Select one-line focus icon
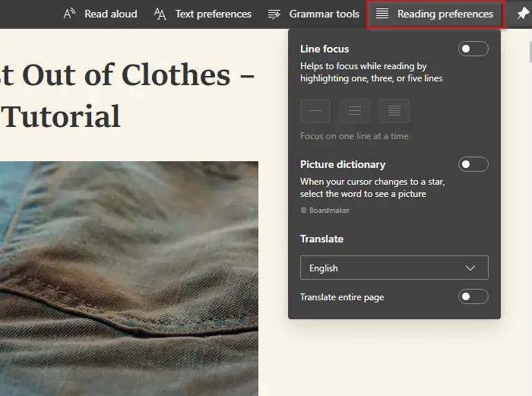The image size is (532, 396). (315, 111)
